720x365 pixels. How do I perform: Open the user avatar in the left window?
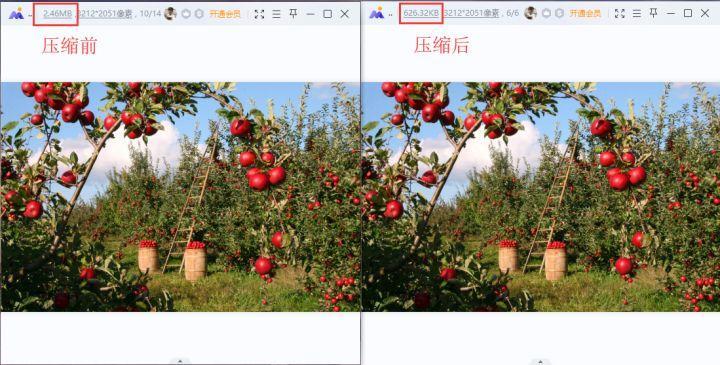tap(170, 13)
